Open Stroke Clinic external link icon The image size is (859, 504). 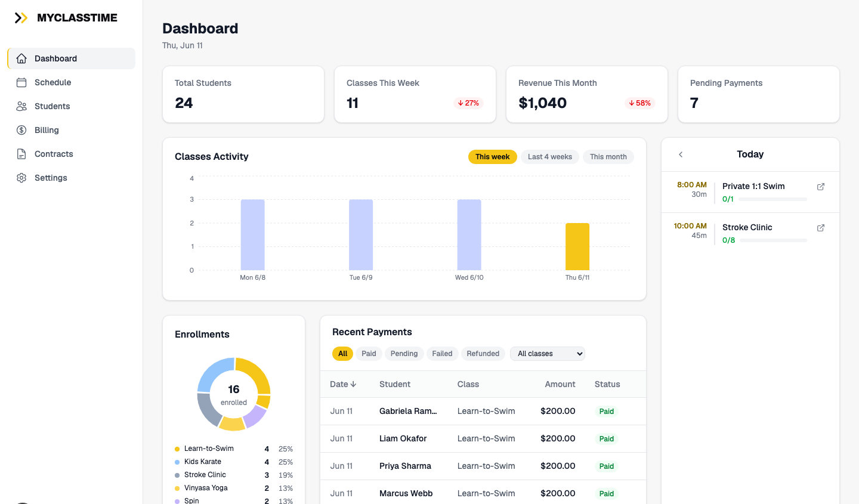coord(821,228)
